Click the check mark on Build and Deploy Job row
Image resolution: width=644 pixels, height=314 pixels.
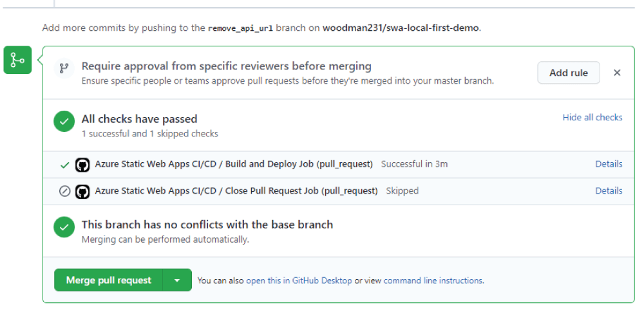pos(64,165)
